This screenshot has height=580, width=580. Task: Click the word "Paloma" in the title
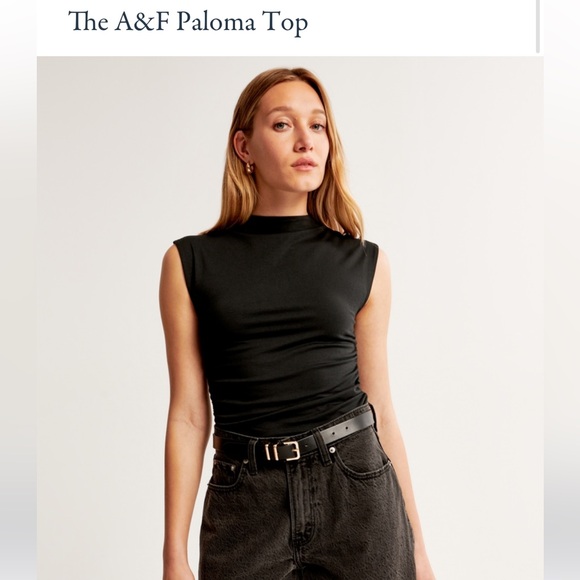216,22
